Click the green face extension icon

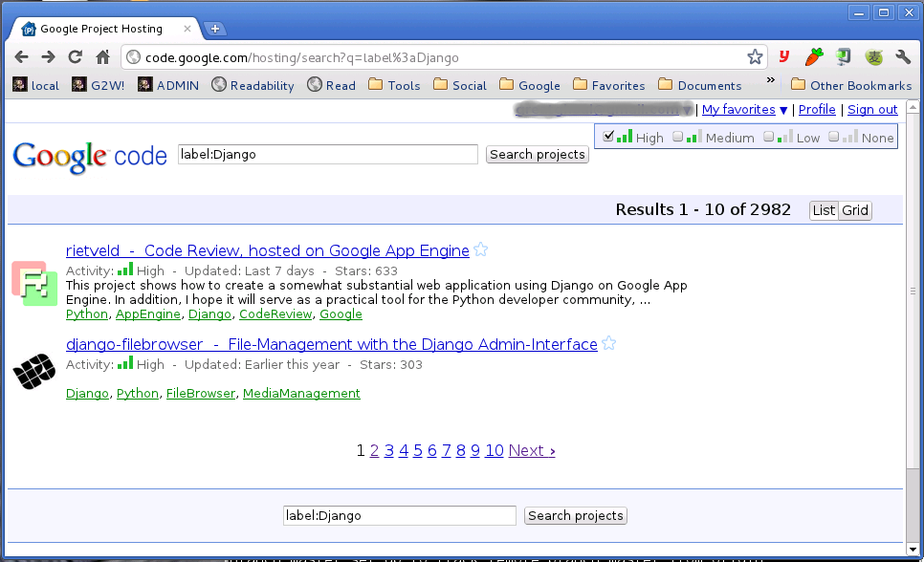click(873, 57)
